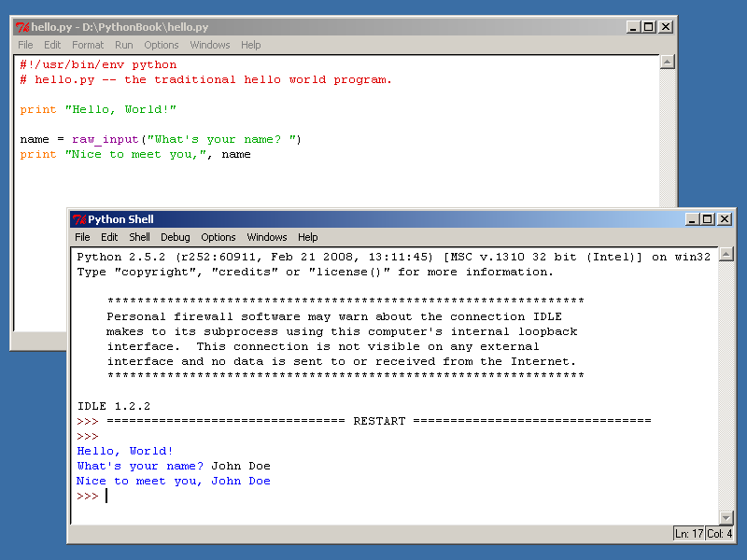Click scroll-up arrow in hello.py editor scrollbar

pos(668,62)
